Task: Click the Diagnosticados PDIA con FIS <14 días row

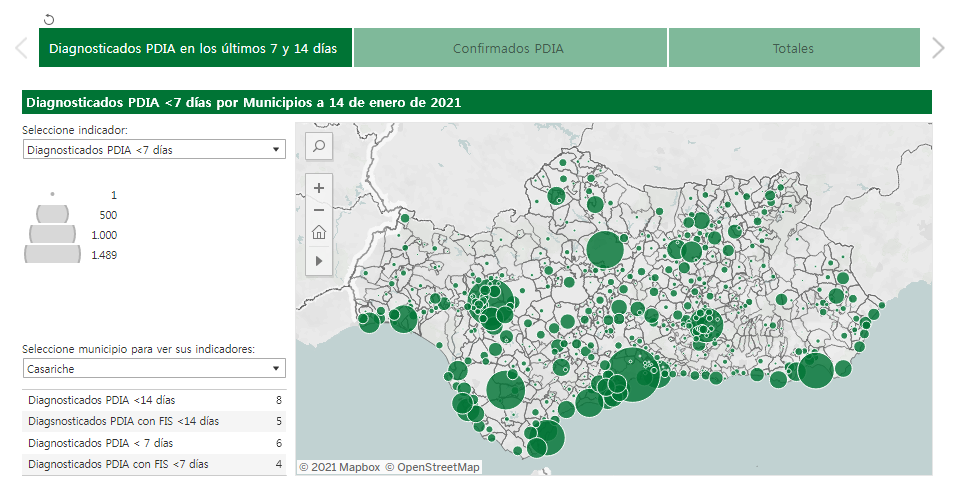Action: click(x=154, y=421)
